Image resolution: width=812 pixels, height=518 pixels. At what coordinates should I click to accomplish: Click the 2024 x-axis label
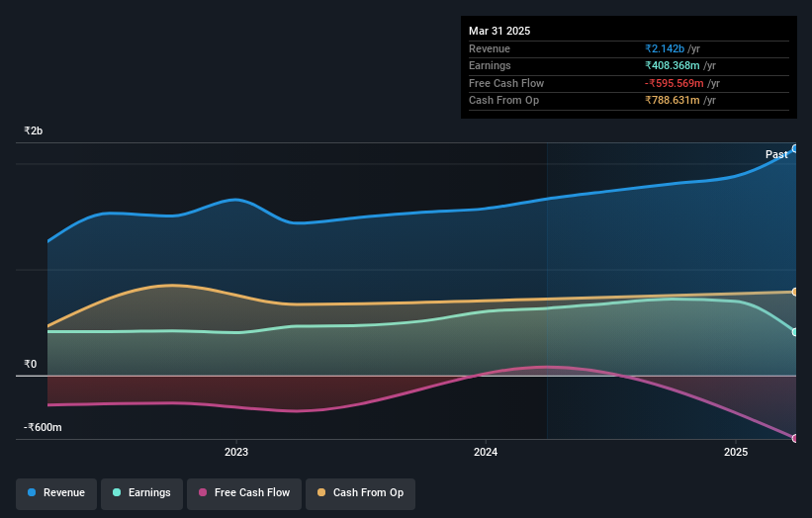[x=486, y=453]
